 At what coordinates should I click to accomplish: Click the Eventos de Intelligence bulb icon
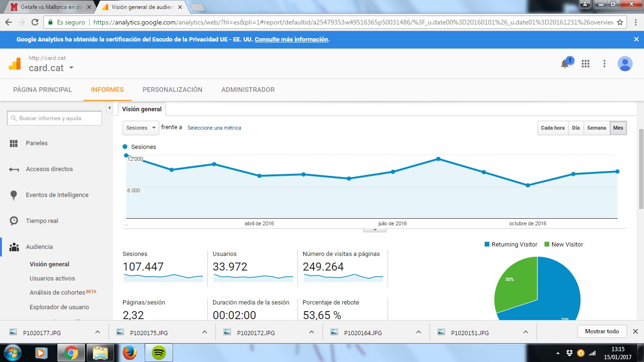(x=14, y=195)
